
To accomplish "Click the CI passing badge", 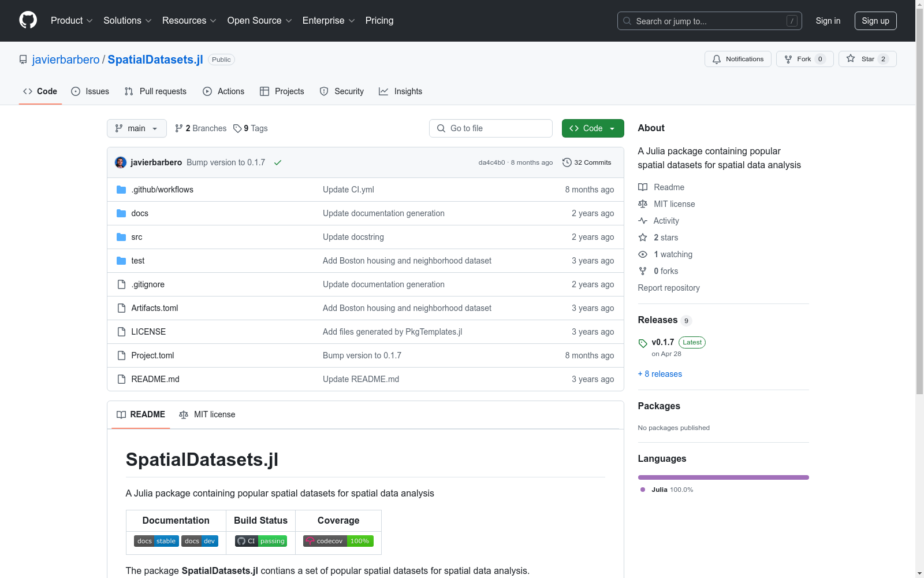I will point(261,541).
